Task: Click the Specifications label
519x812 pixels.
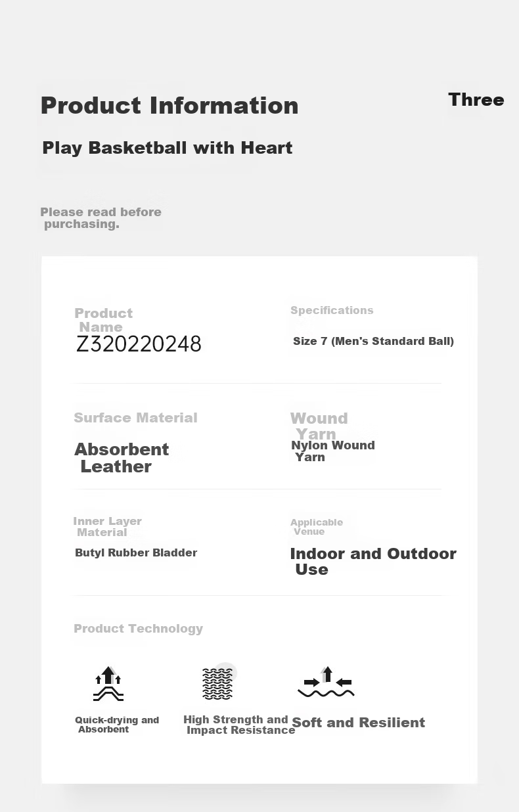Action: 332,310
